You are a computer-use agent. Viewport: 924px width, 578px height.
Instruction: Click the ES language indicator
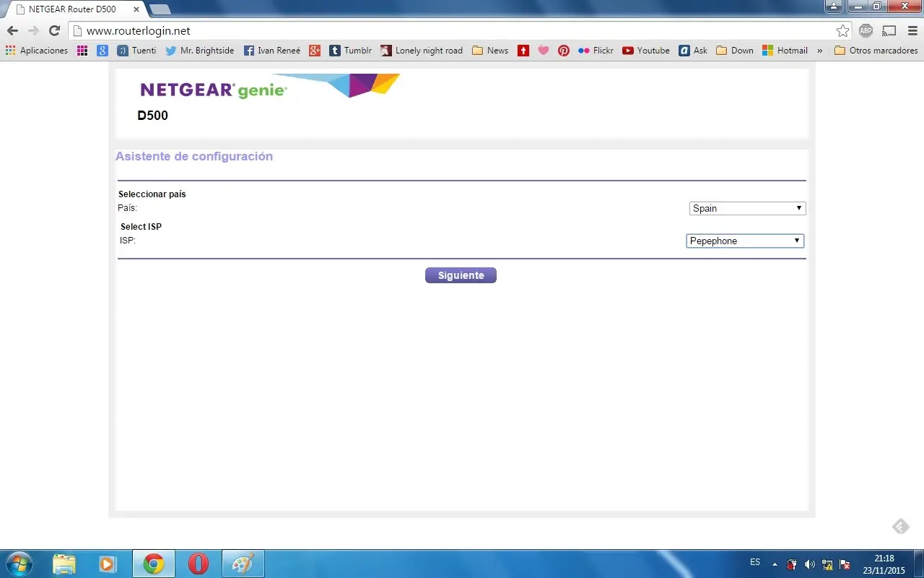tap(755, 562)
